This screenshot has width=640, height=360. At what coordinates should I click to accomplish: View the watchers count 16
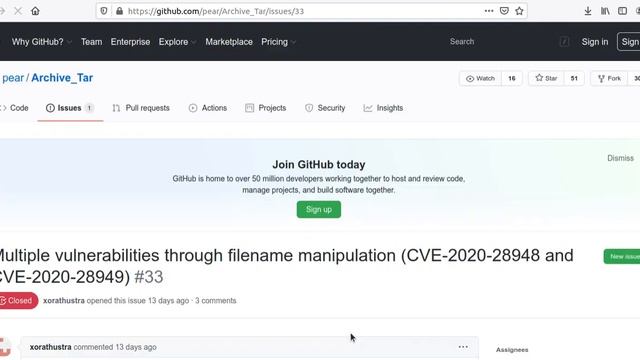tap(512, 78)
